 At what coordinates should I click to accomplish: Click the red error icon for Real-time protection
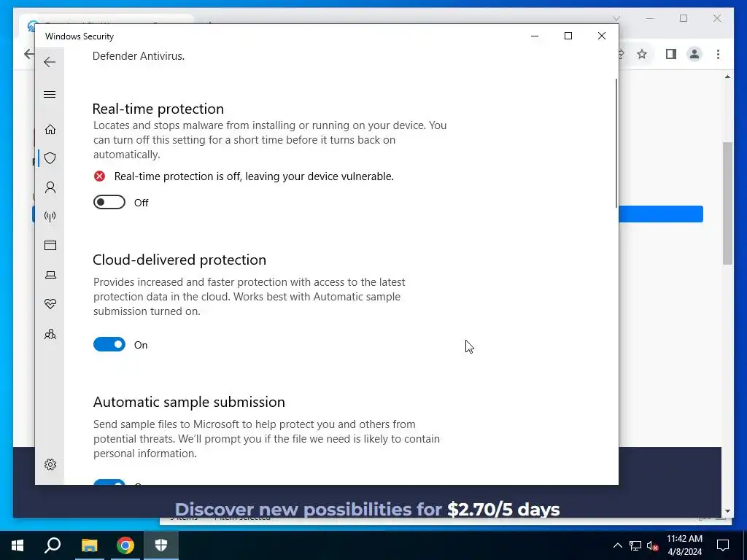(99, 176)
